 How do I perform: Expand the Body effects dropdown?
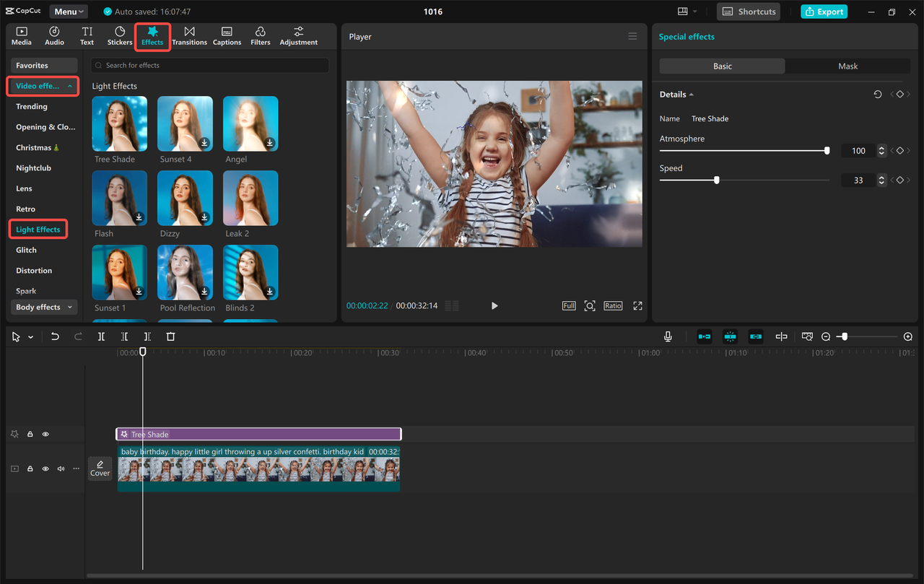tap(43, 307)
